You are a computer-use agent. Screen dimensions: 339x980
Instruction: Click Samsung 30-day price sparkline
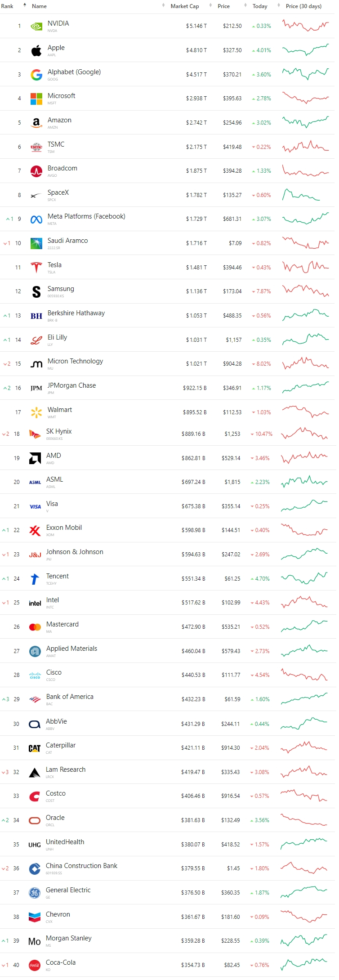coord(306,291)
